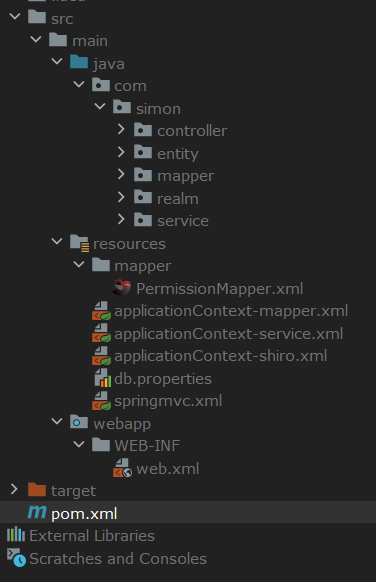Image resolution: width=376 pixels, height=582 pixels.
Task: Click the com package icon
Action: pyautogui.click(x=101, y=85)
